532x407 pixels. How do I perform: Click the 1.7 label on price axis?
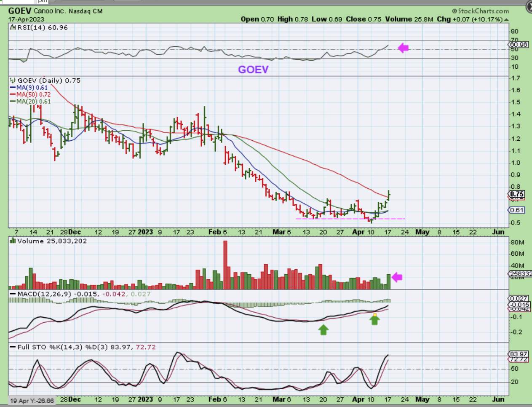pos(516,78)
